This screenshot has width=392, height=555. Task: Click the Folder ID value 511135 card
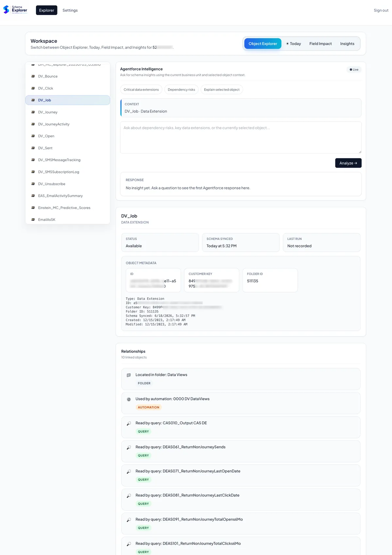(270, 280)
